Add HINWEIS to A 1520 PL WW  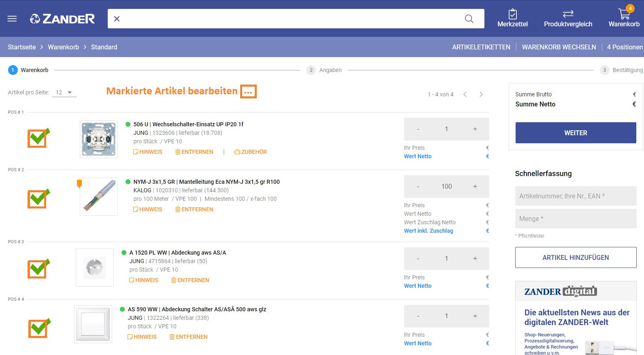pyautogui.click(x=144, y=280)
